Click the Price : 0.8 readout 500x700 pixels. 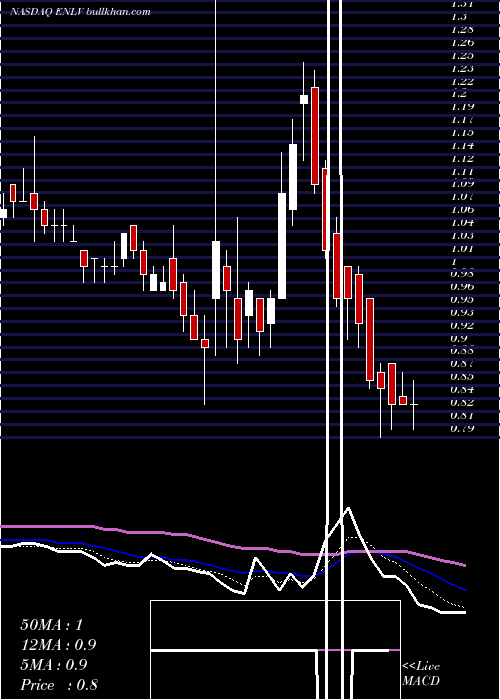point(59,685)
